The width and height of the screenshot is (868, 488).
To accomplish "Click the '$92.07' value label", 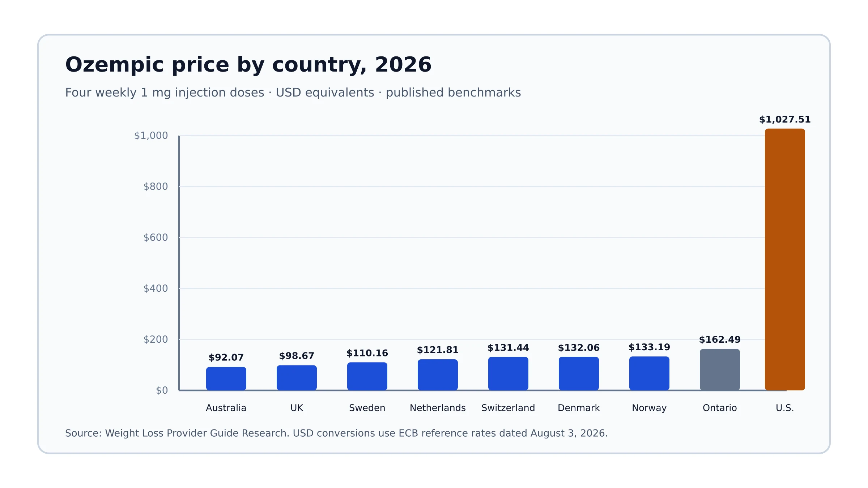I will point(226,358).
